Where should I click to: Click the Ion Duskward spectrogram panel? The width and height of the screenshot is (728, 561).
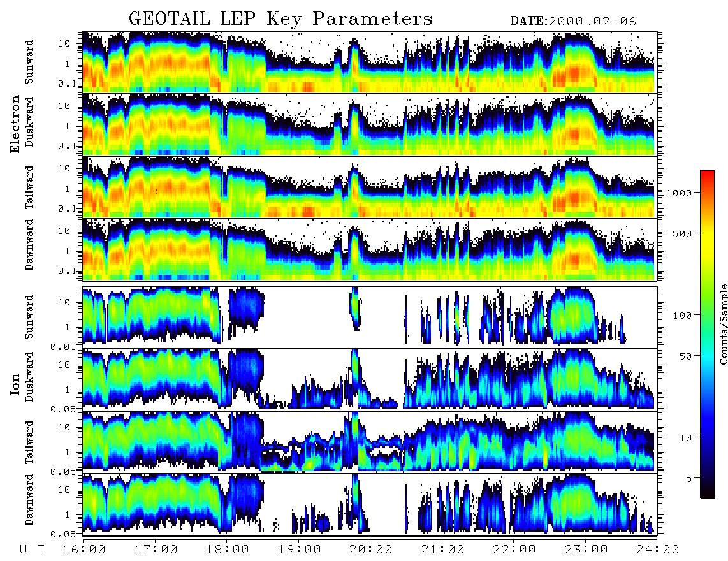(370, 379)
